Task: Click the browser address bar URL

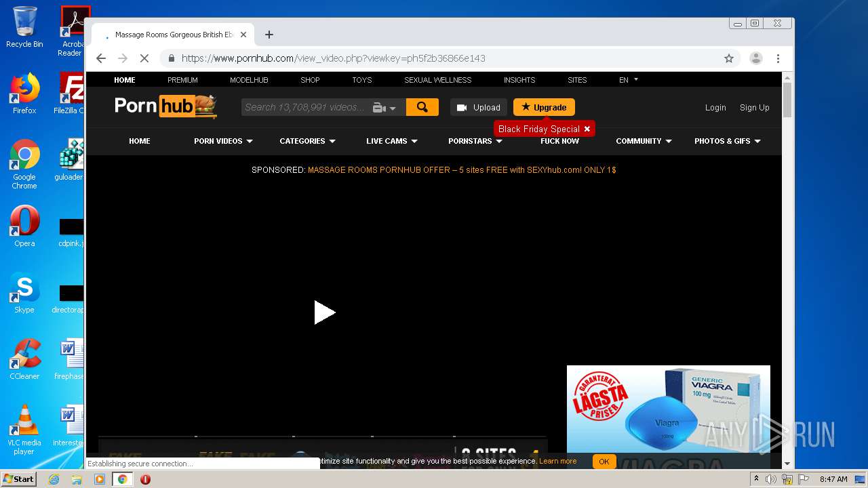Action: 334,58
